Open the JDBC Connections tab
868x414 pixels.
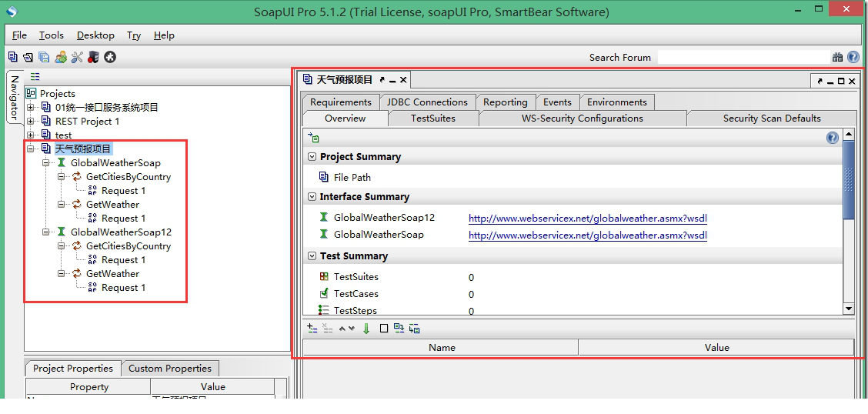tap(427, 102)
